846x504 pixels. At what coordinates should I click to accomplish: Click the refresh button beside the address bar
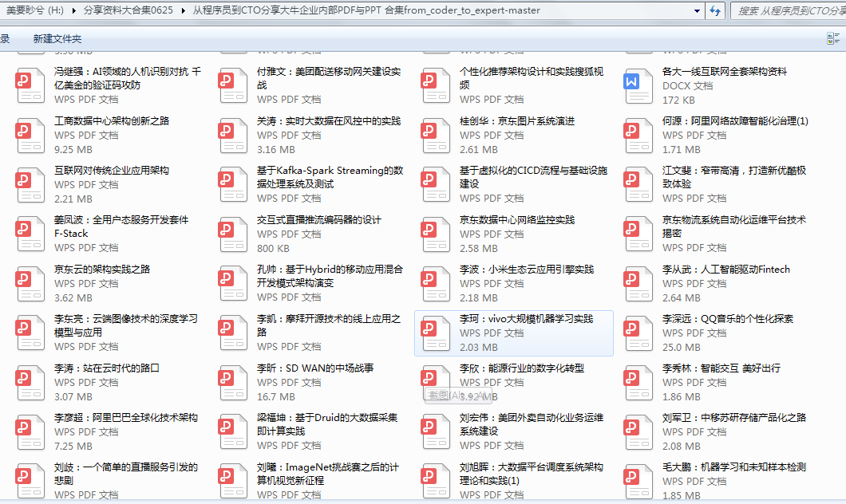(x=715, y=11)
